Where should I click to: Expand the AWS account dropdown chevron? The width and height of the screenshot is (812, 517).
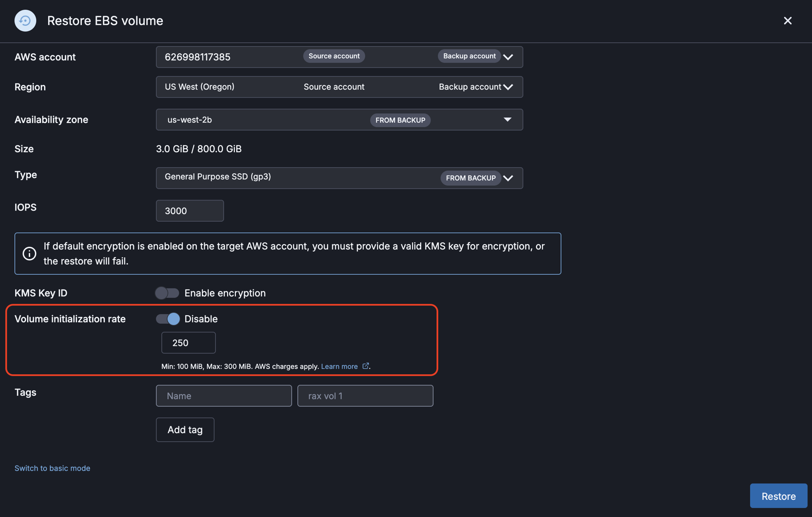click(508, 57)
